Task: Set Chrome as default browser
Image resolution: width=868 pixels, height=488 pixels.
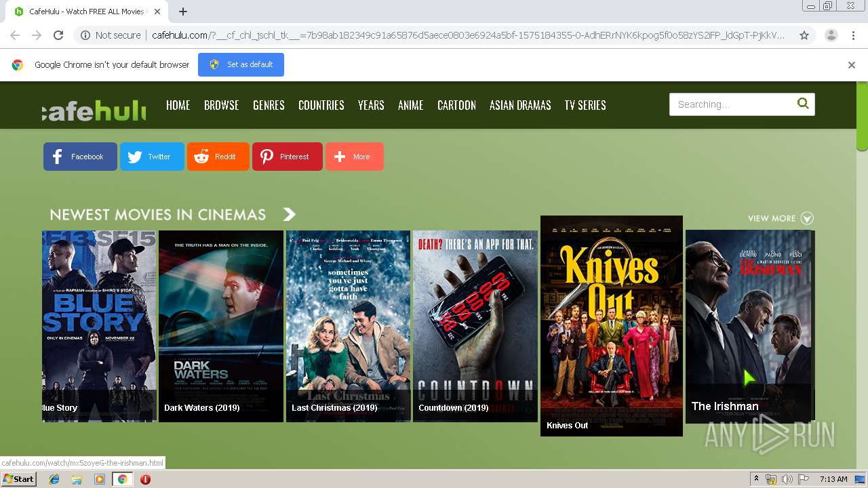Action: [241, 64]
